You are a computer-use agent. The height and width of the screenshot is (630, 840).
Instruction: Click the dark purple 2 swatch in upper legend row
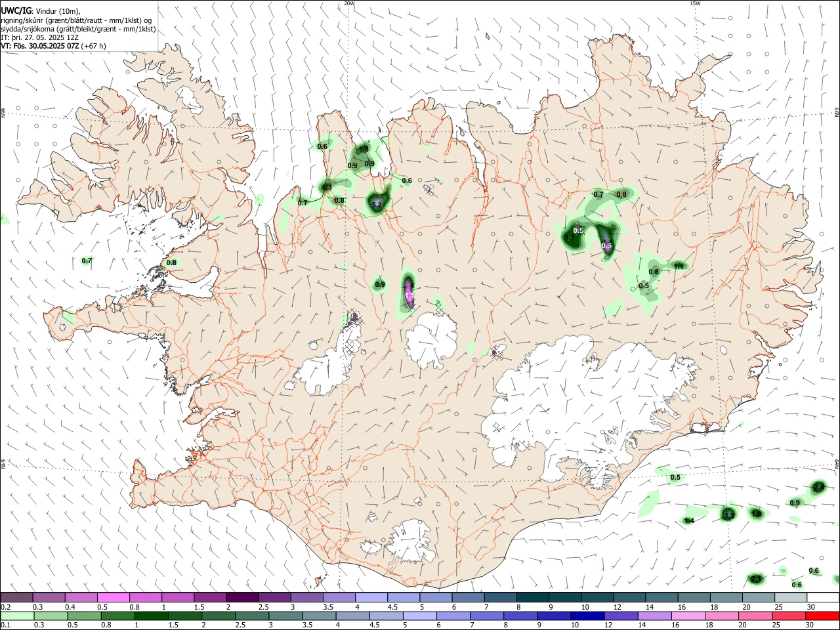coord(241,598)
